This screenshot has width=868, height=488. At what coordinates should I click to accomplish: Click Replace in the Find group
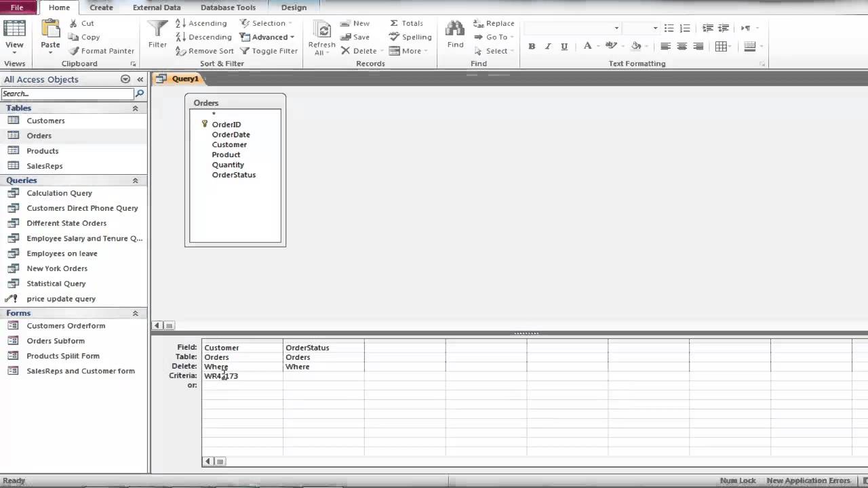click(x=494, y=23)
